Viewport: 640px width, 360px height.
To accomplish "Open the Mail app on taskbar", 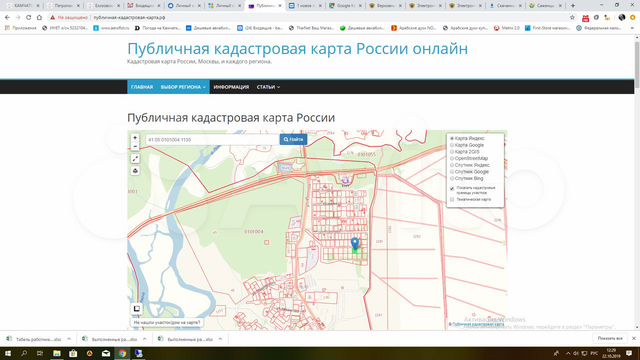I will point(106,353).
